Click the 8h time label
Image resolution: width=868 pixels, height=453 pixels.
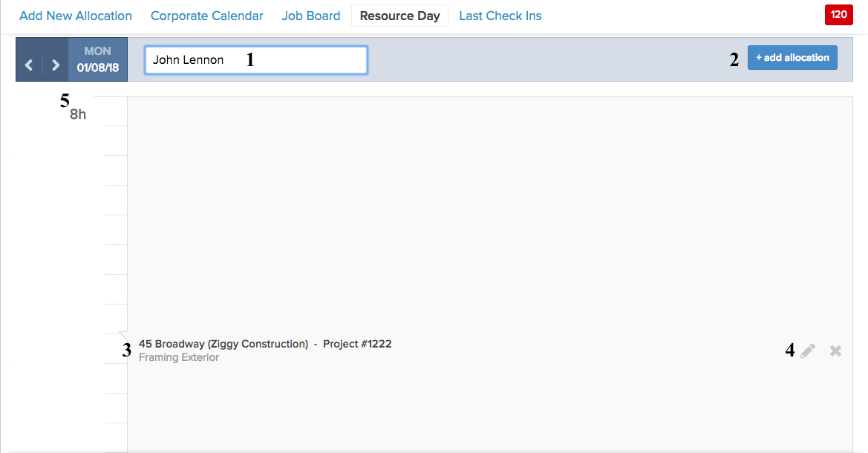point(78,114)
